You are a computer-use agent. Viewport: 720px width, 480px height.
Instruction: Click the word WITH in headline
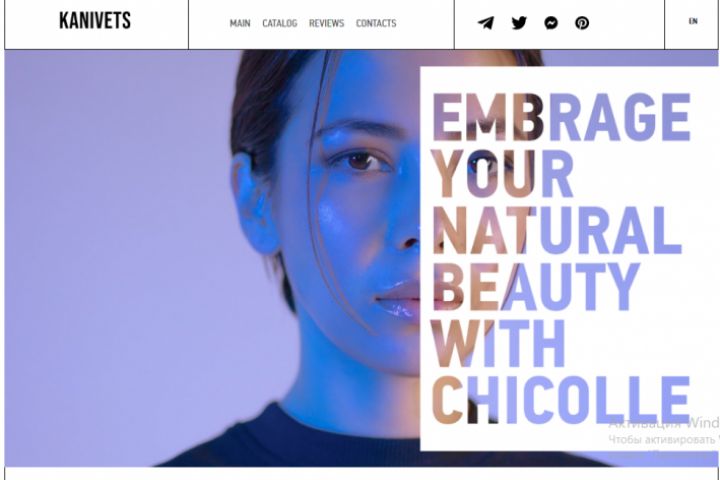coord(498,343)
